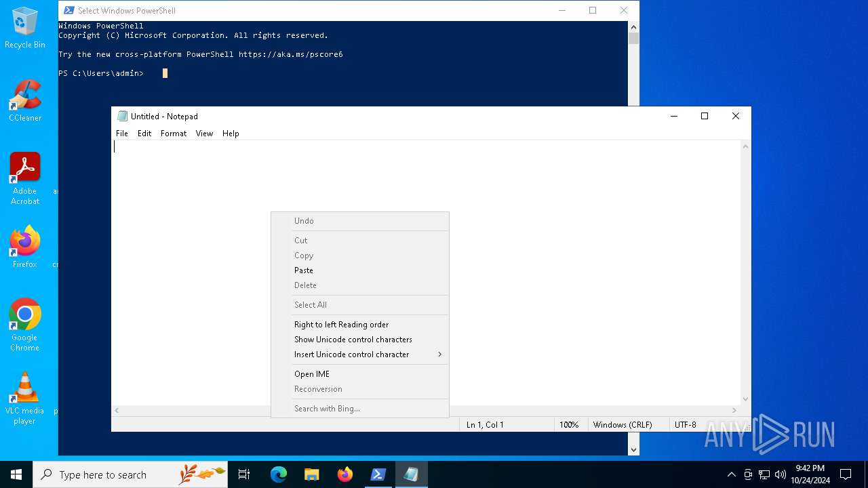The image size is (868, 488).
Task: Click Copy in the context menu
Action: click(x=359, y=256)
